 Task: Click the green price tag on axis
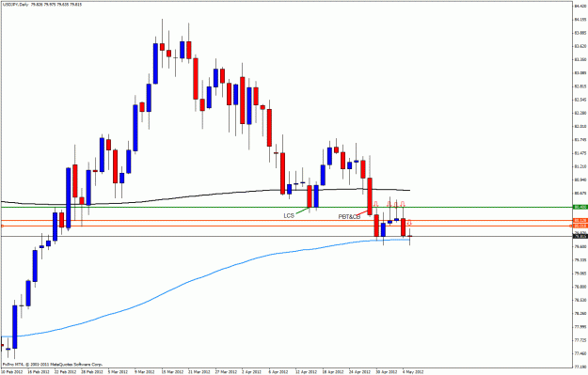point(580,207)
